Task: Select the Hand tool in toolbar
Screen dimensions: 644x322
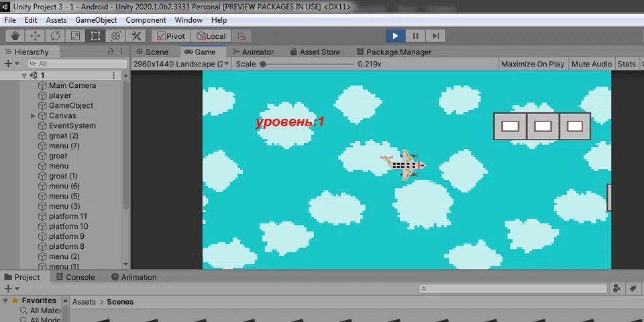Action: tap(15, 36)
